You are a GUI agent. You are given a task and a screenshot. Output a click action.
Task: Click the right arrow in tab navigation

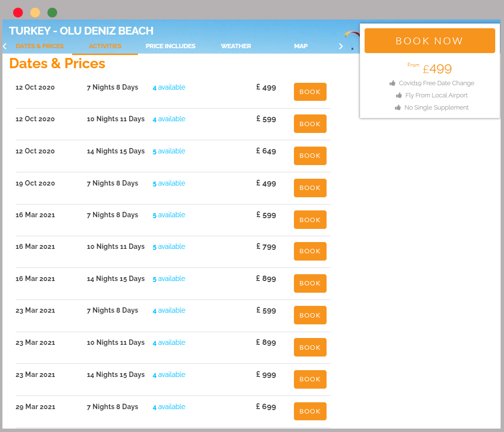point(341,46)
